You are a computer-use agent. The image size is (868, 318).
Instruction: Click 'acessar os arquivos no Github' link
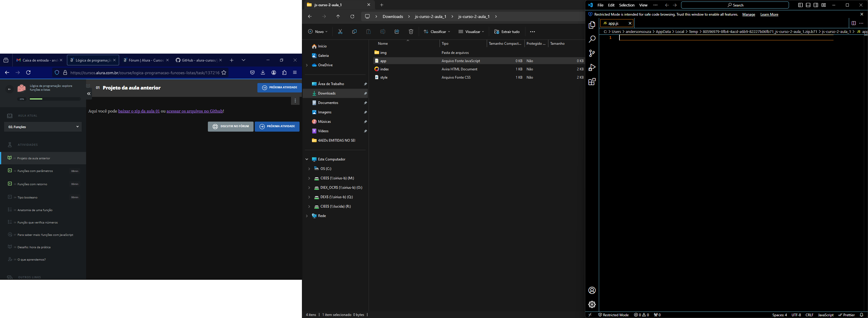194,111
